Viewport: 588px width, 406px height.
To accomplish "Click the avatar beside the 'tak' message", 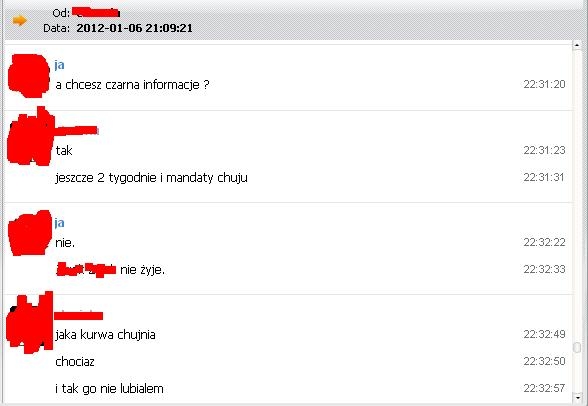I will (31, 137).
